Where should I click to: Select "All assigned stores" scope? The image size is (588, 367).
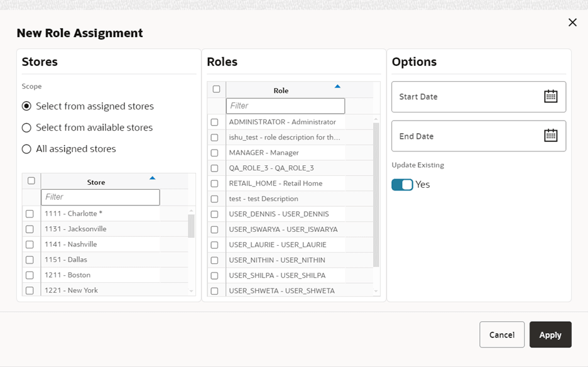pos(25,149)
